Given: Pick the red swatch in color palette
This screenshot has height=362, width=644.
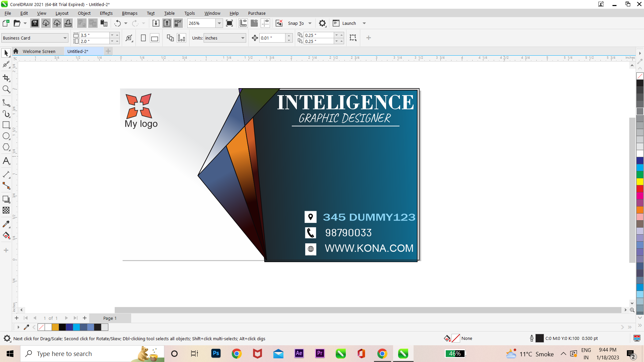Looking at the screenshot, I should (640, 189).
